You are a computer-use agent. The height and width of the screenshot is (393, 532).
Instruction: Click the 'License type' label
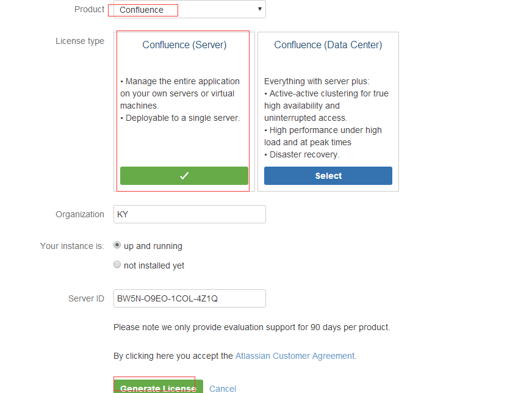tap(80, 41)
